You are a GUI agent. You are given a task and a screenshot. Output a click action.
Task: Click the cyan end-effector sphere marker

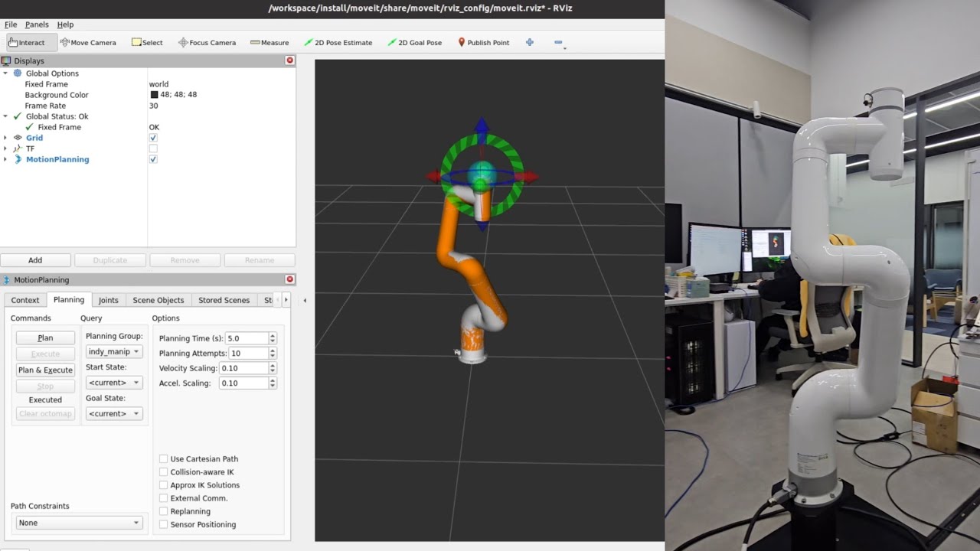481,174
